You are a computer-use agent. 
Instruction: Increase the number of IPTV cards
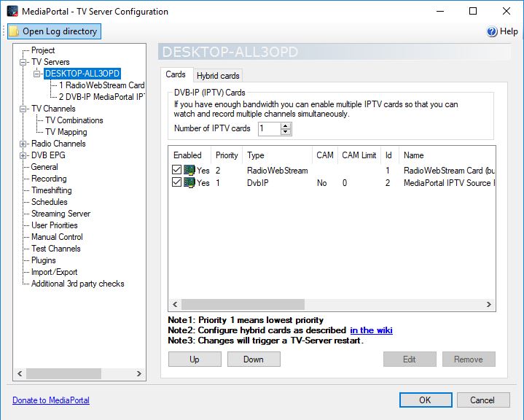click(286, 125)
